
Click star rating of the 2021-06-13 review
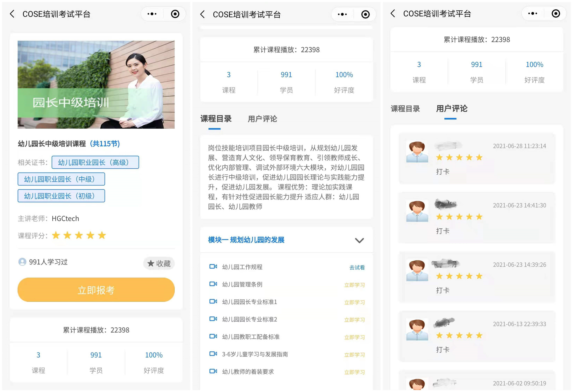click(x=459, y=335)
